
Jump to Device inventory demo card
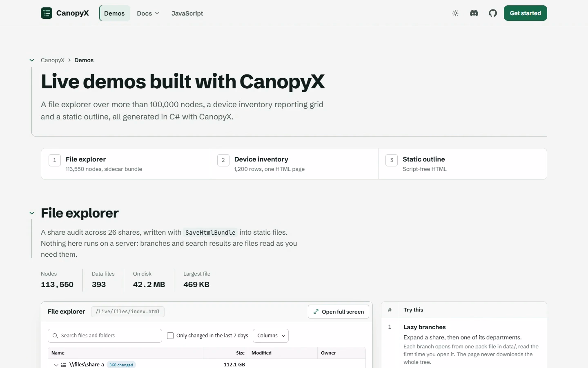point(294,164)
